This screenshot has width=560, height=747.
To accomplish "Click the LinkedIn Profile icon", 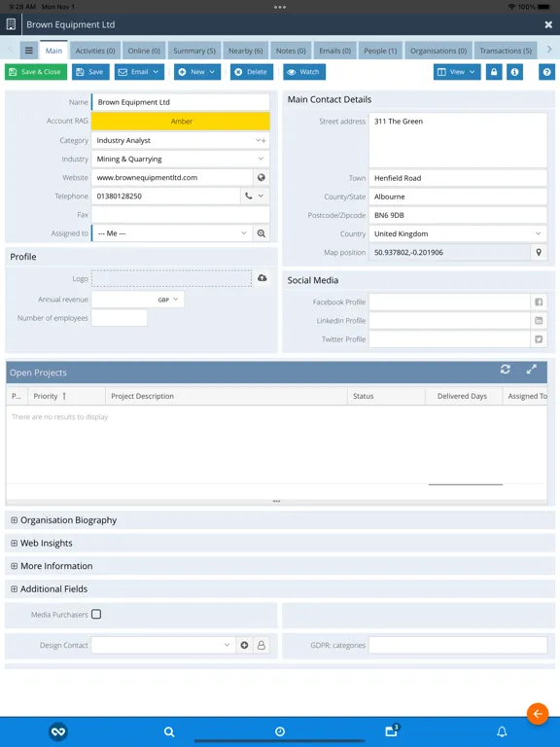I will pos(539,321).
